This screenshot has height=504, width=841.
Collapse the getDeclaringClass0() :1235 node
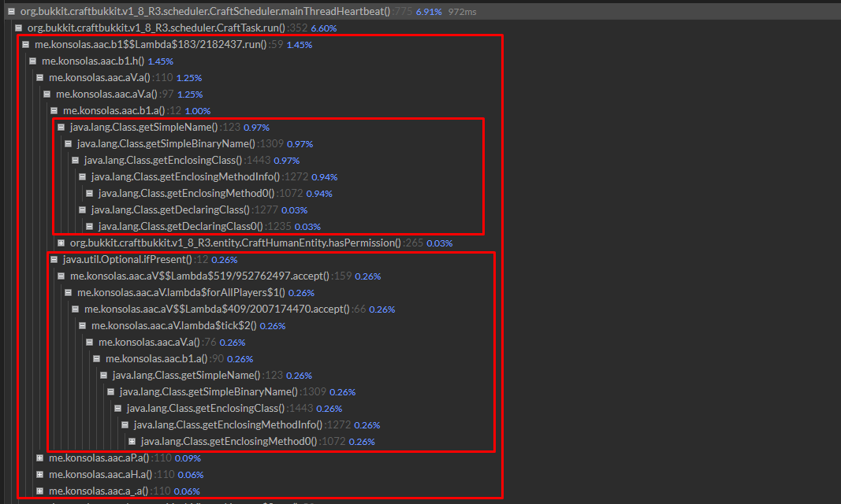tap(90, 227)
